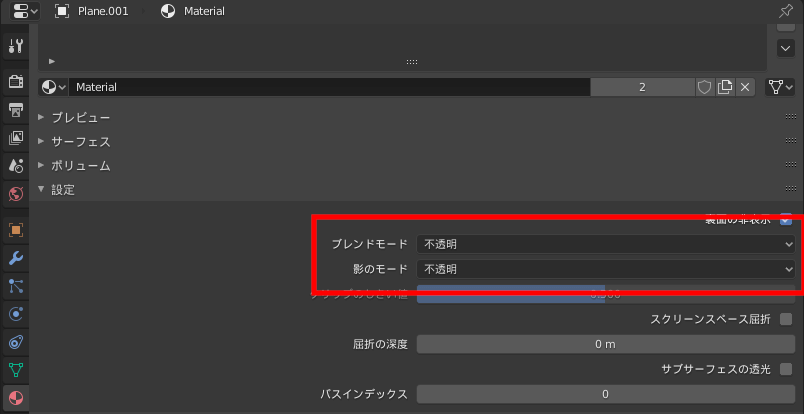Click the material user count 2
This screenshot has height=414, width=804.
tap(642, 87)
